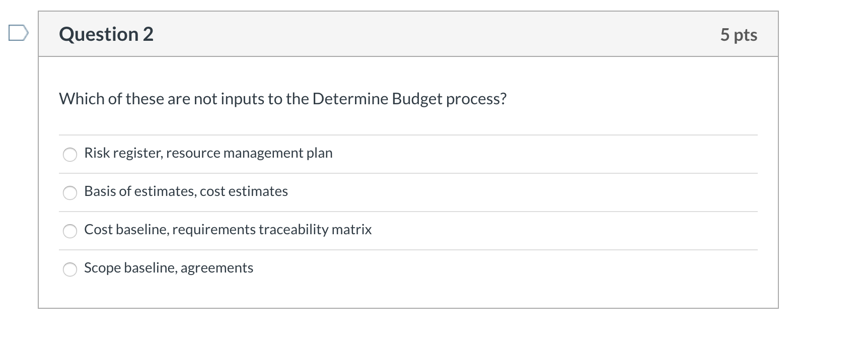The width and height of the screenshot is (868, 338).
Task: Click the answer text 'Cost baseline, requirements traceability matrix'
Action: pos(227,230)
